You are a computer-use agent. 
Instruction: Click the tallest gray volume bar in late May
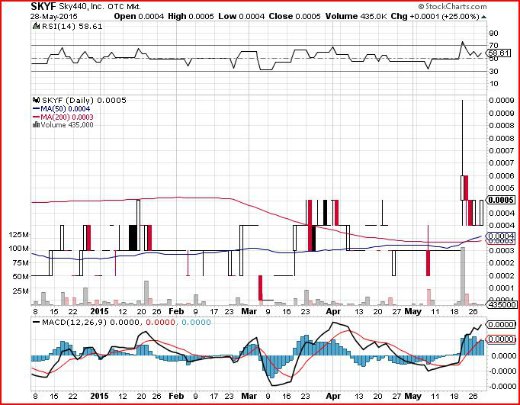click(x=463, y=276)
